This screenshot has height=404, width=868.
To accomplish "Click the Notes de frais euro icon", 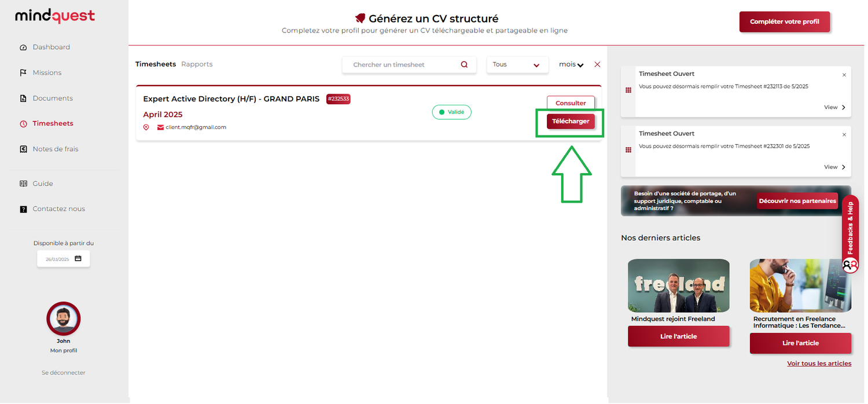I will point(23,149).
